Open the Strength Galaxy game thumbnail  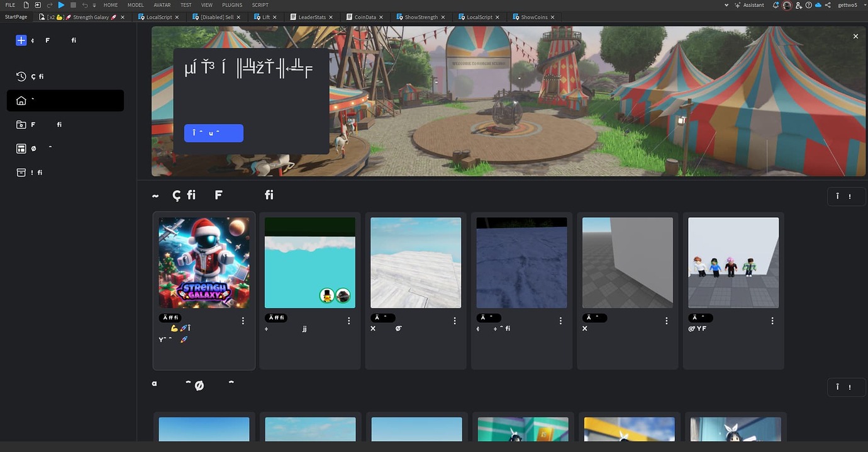[x=204, y=263]
